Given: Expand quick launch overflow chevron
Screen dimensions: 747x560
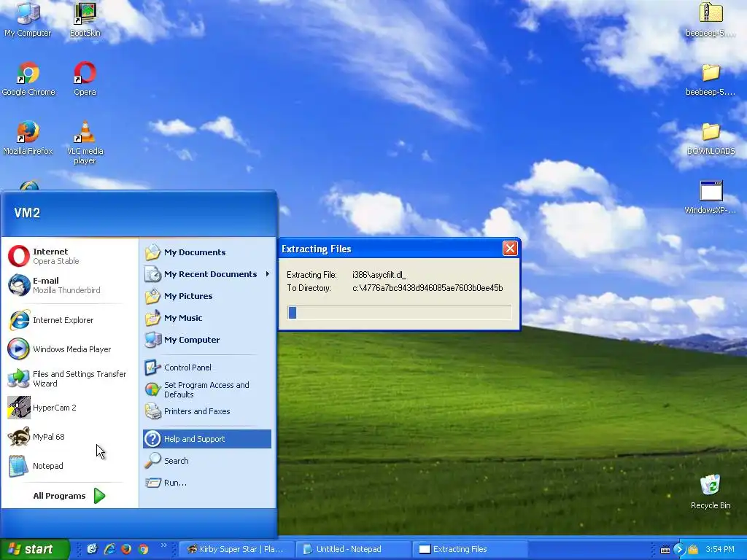Looking at the screenshot, I should (164, 545).
